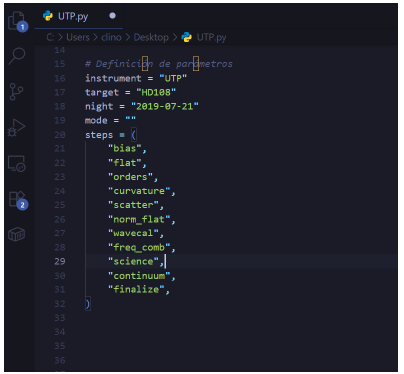Select the UTP.py editor tab
The image size is (404, 374).
79,16
